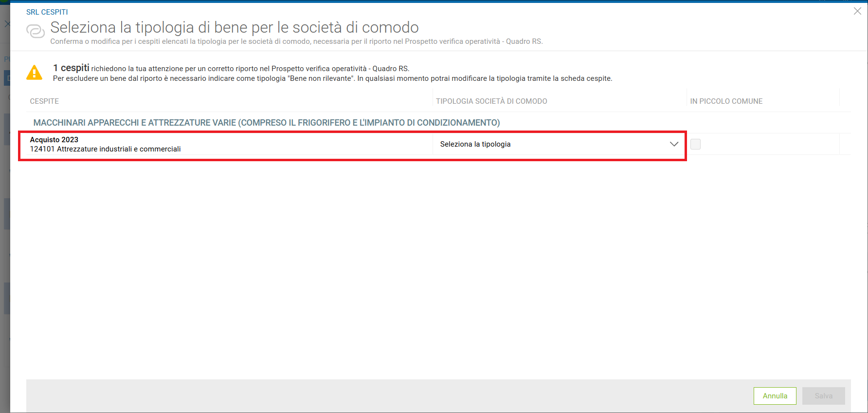The height and width of the screenshot is (413, 868).
Task: Click the CESPITE column header
Action: click(x=44, y=101)
